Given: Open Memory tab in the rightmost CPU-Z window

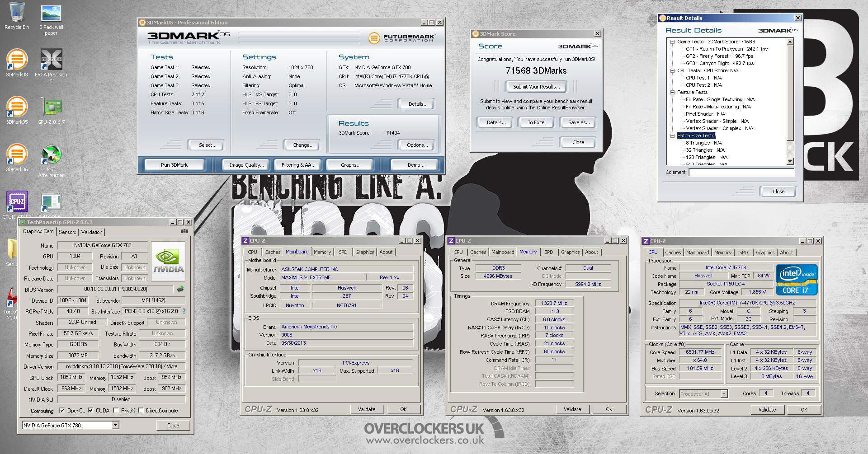Looking at the screenshot, I should (723, 253).
